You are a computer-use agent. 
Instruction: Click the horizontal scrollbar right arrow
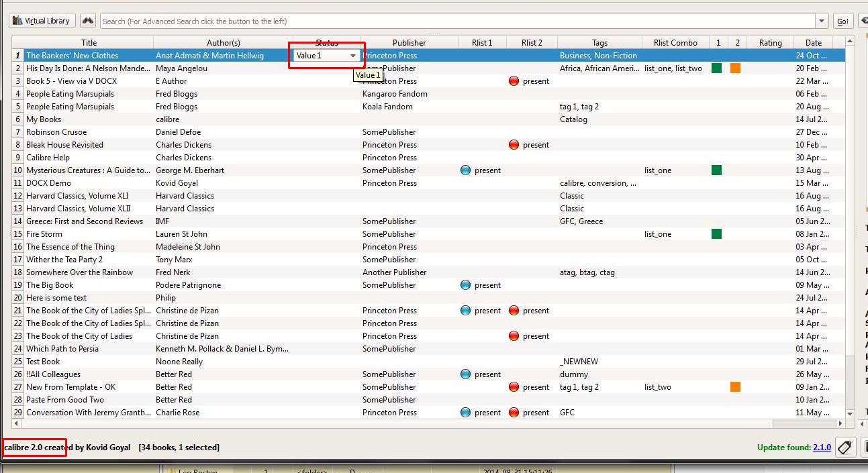pos(840,424)
